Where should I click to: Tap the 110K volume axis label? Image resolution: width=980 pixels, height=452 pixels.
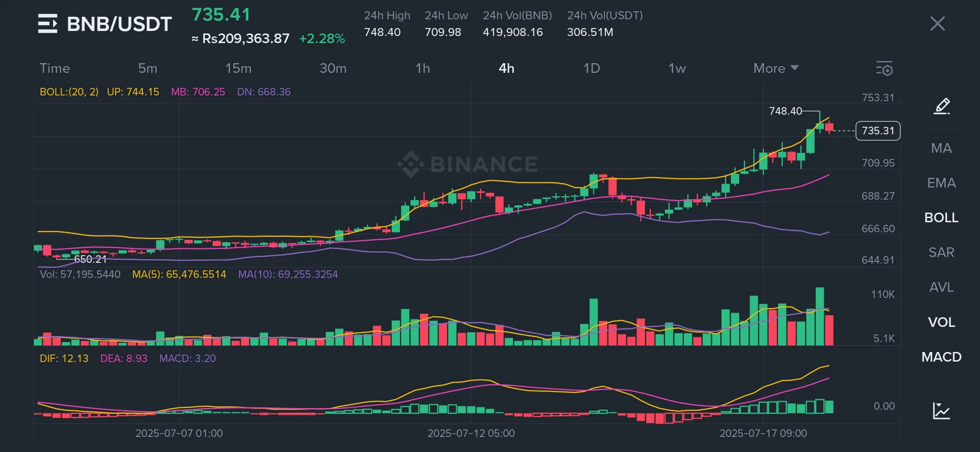pyautogui.click(x=883, y=294)
